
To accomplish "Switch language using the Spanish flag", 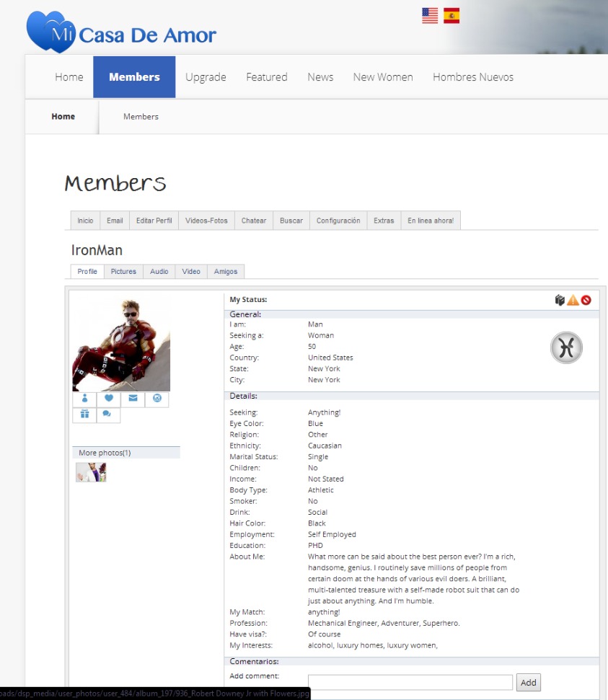I will click(x=451, y=16).
